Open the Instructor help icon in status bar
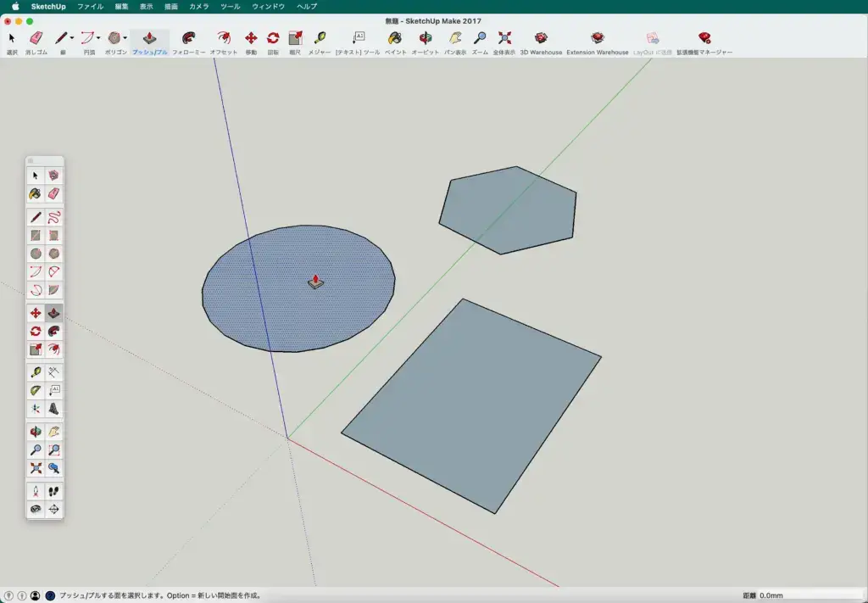Image resolution: width=868 pixels, height=603 pixels. (x=50, y=596)
